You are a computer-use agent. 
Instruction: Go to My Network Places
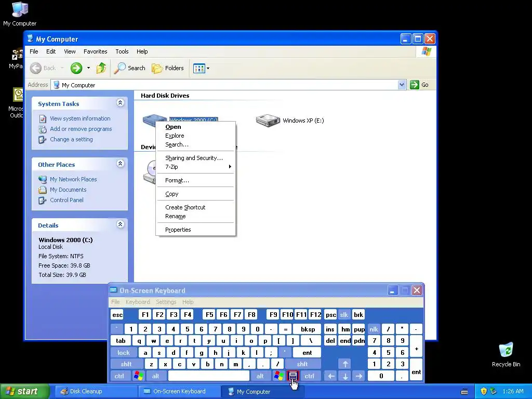pyautogui.click(x=73, y=179)
